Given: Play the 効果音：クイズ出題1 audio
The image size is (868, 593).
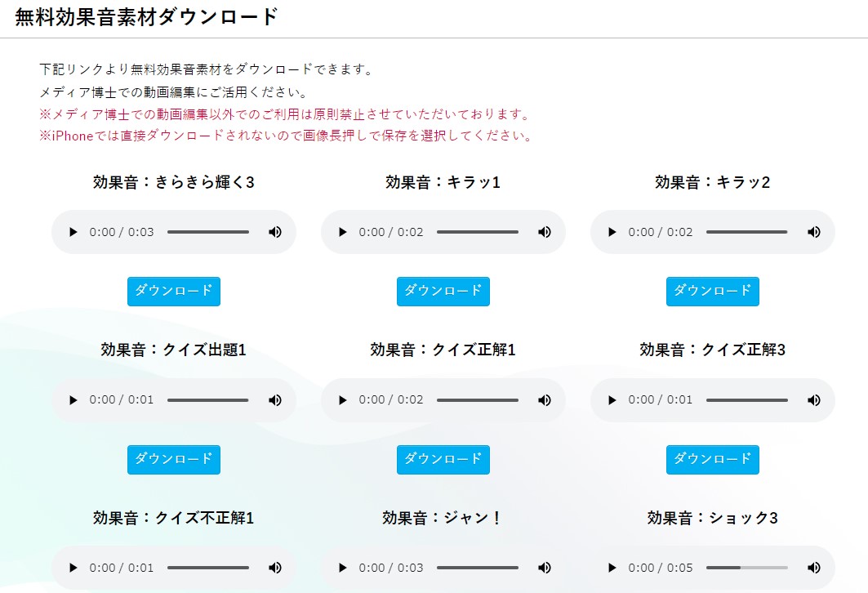Looking at the screenshot, I should click(73, 400).
